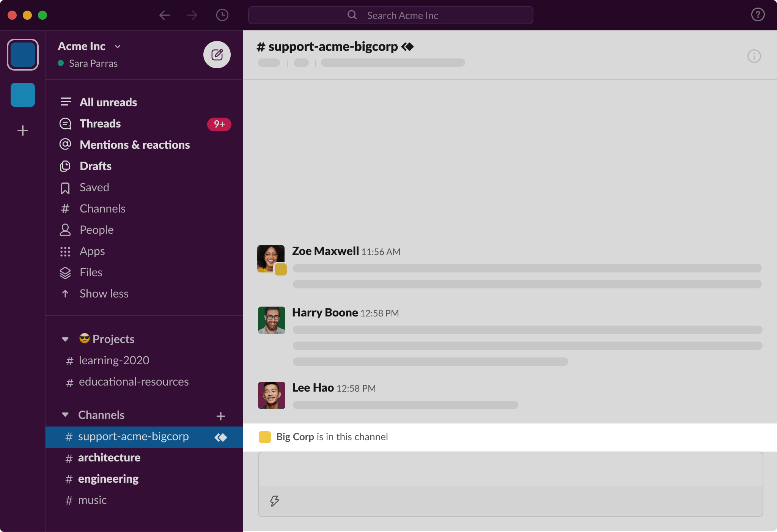
Task: Open the channel details info icon
Action: [754, 56]
